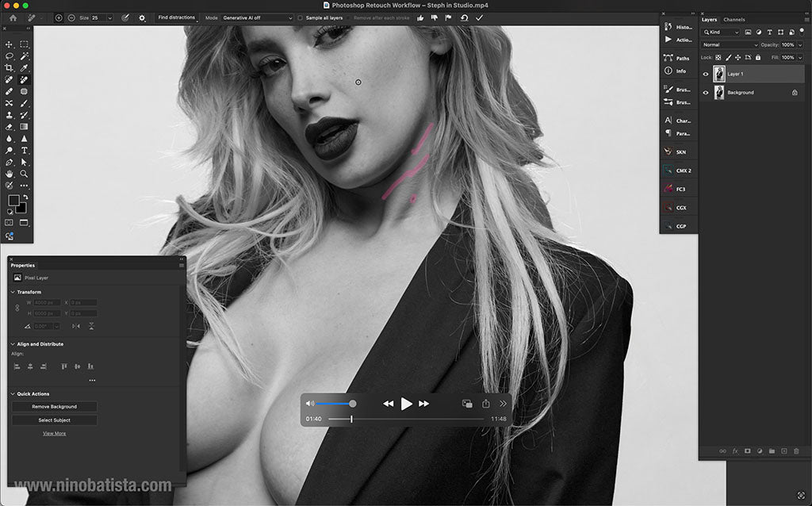This screenshot has height=506, width=812.
Task: Choose the Clone Stamp tool
Action: pyautogui.click(x=10, y=116)
